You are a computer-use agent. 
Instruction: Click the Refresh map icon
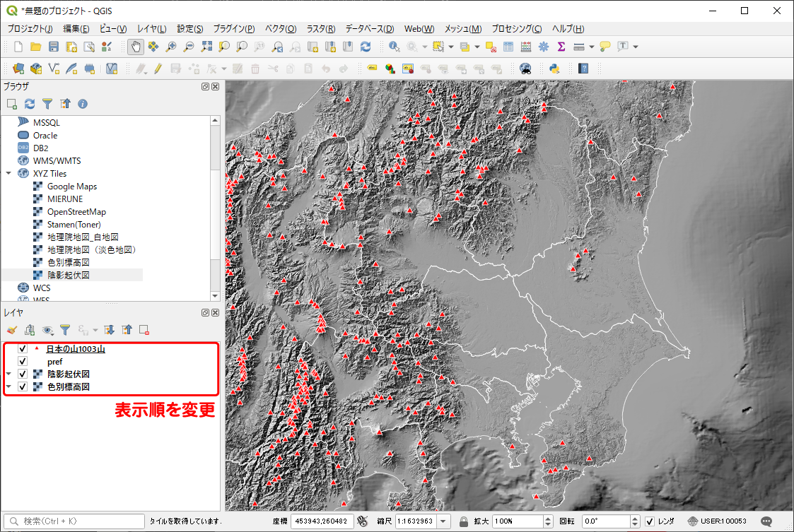click(366, 47)
